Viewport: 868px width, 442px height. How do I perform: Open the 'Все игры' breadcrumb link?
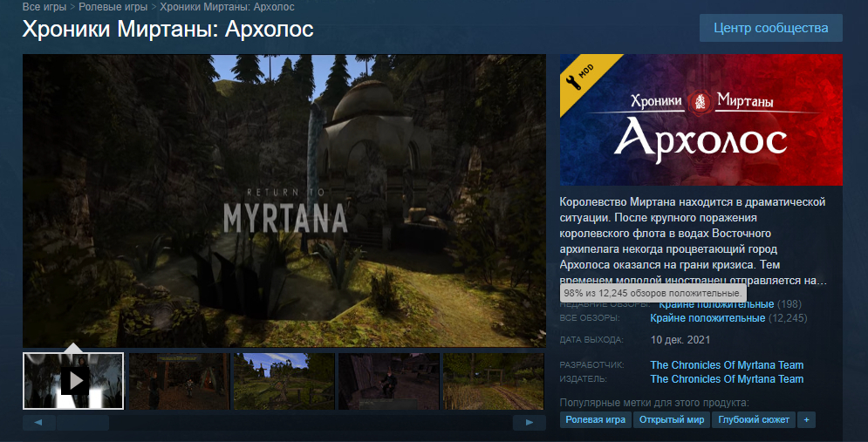(44, 7)
